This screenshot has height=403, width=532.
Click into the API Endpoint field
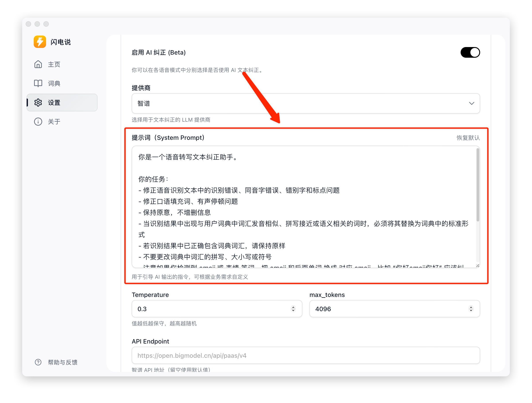point(305,355)
